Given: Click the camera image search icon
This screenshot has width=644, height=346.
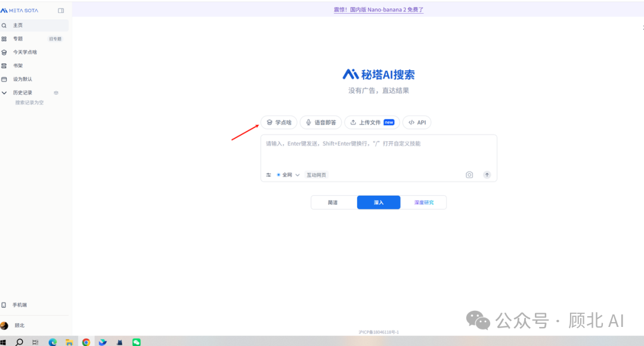Looking at the screenshot, I should coord(469,175).
